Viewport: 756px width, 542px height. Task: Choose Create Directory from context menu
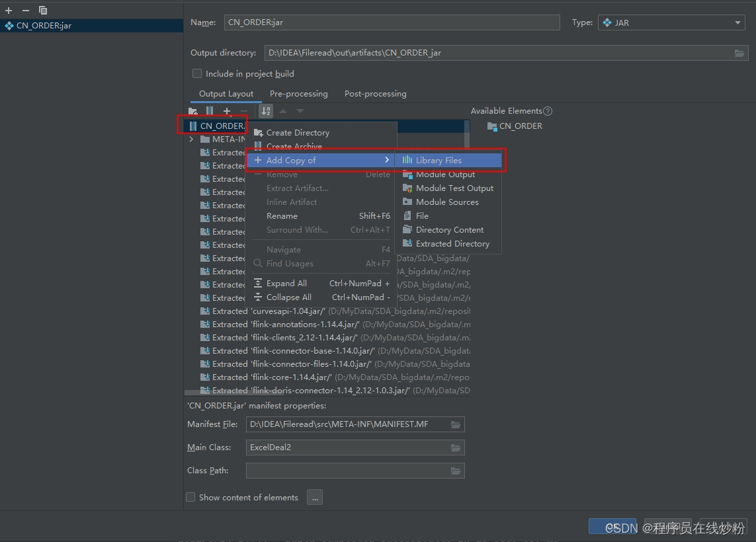[321, 132]
